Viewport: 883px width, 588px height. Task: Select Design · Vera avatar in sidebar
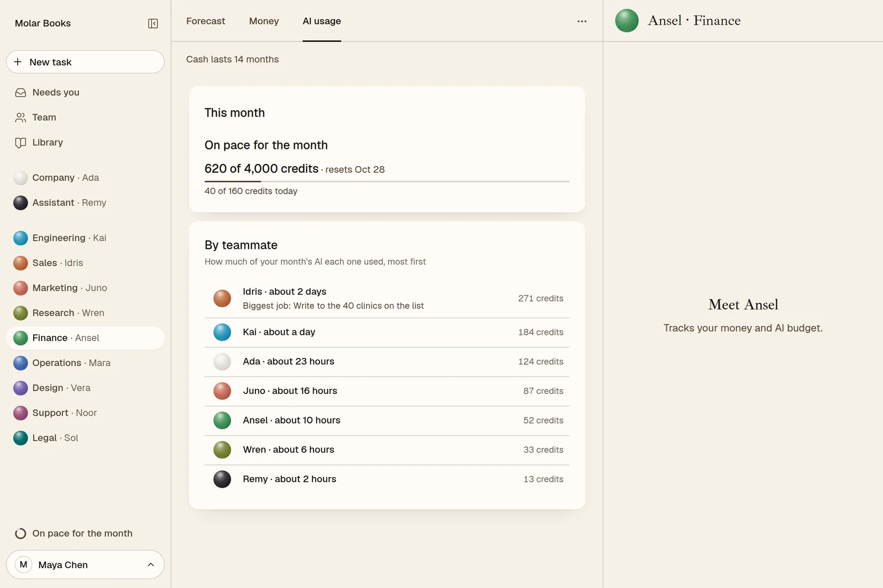[x=20, y=388]
